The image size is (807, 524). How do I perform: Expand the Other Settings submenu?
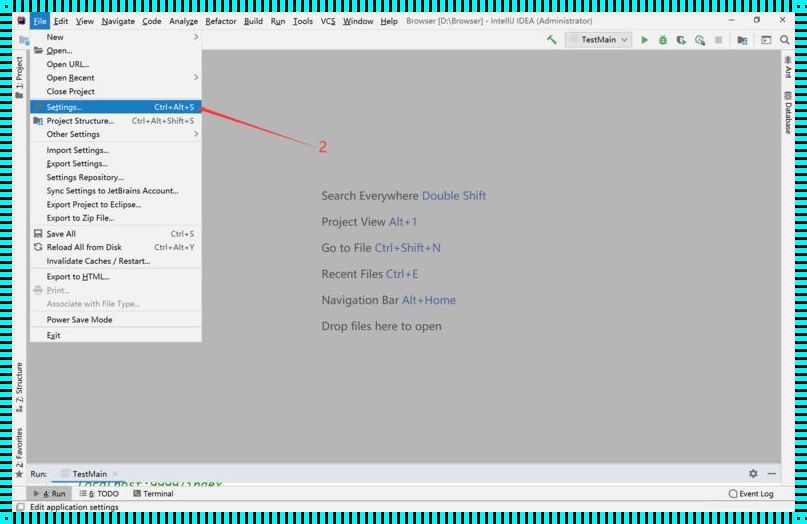(116, 134)
